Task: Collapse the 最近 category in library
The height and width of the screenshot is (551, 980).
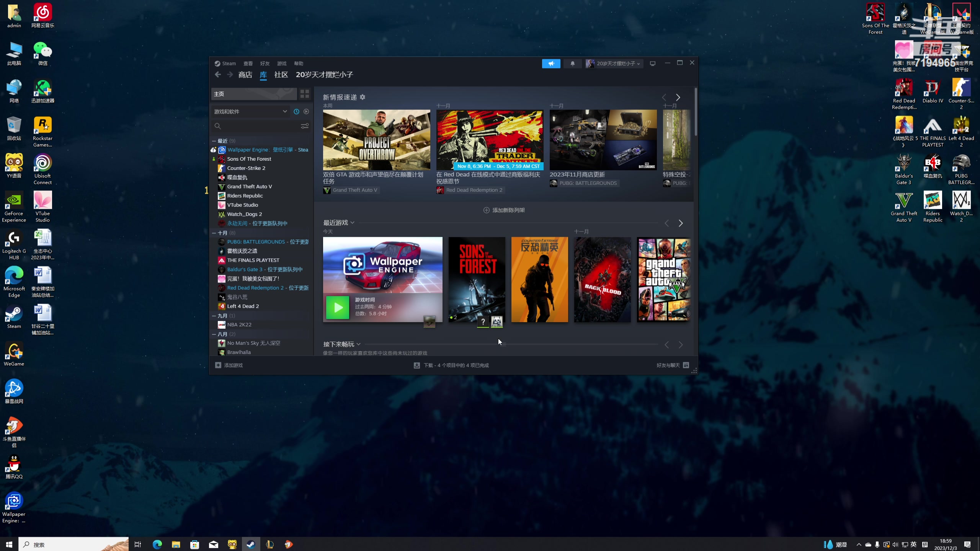Action: (x=214, y=141)
